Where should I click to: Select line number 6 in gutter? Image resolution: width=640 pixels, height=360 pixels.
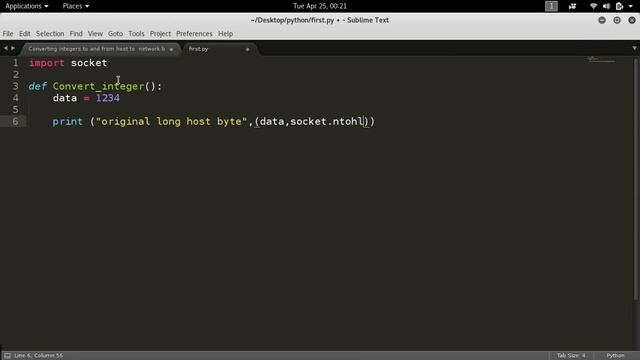15,121
